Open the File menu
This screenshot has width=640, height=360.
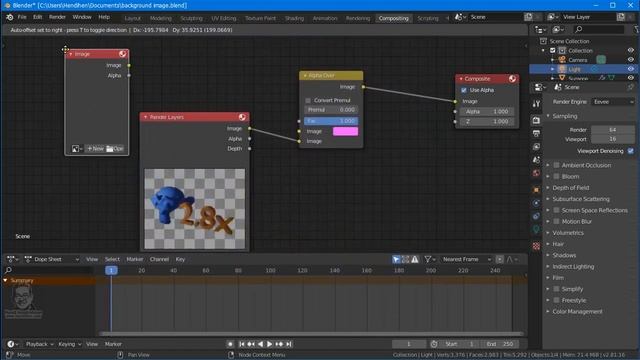click(22, 17)
